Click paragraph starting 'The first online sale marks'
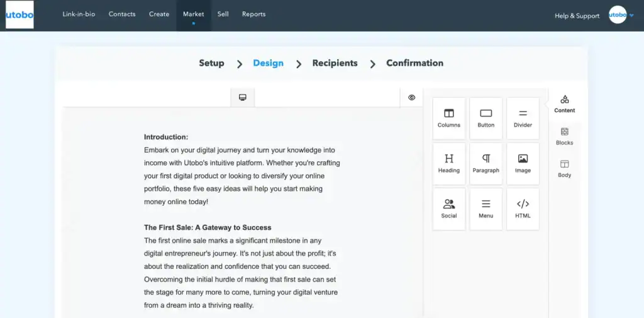Viewport: 644px width, 318px height. [x=241, y=273]
